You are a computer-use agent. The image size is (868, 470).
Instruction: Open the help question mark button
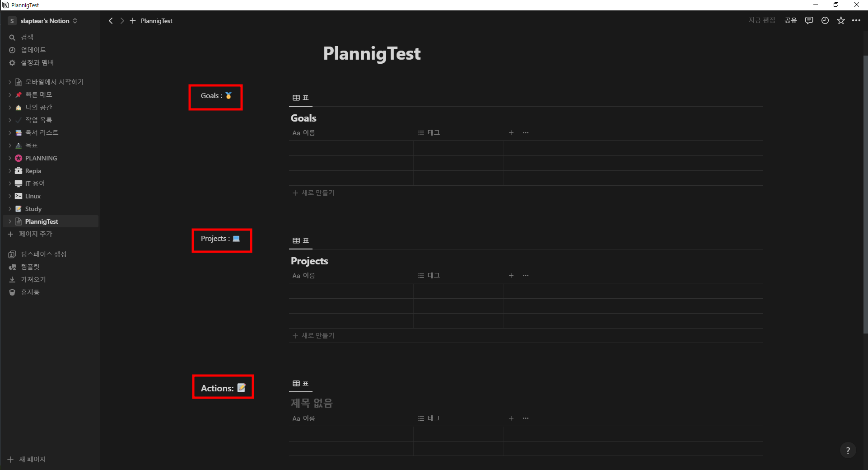click(848, 450)
